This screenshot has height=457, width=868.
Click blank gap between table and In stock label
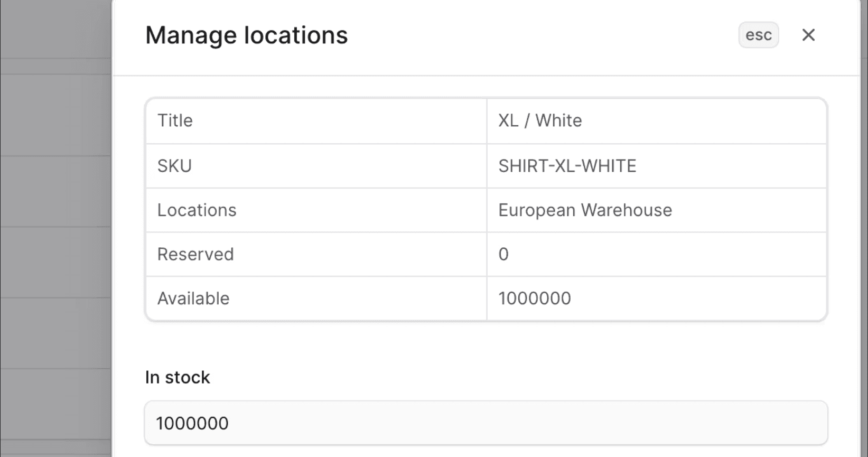click(486, 346)
